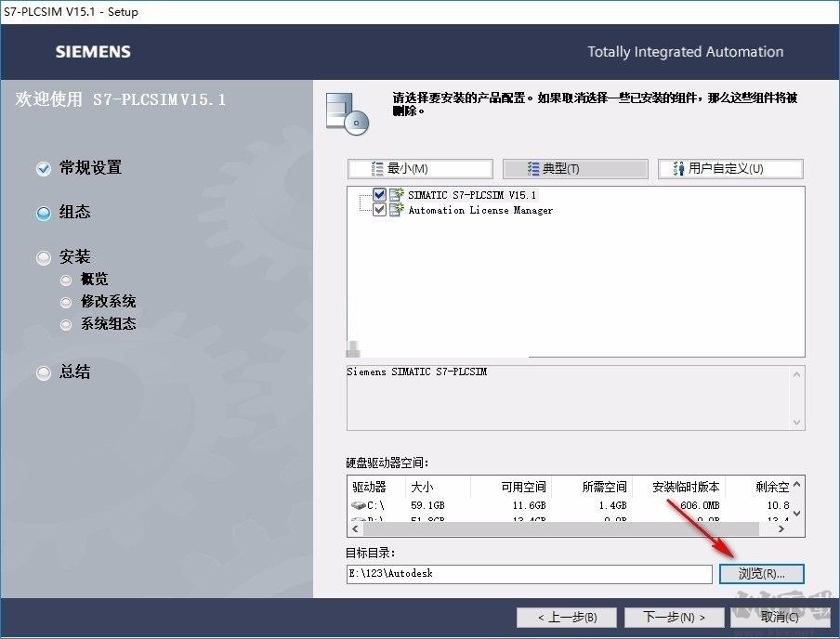Click the indicator beside 修改系统

66,303
